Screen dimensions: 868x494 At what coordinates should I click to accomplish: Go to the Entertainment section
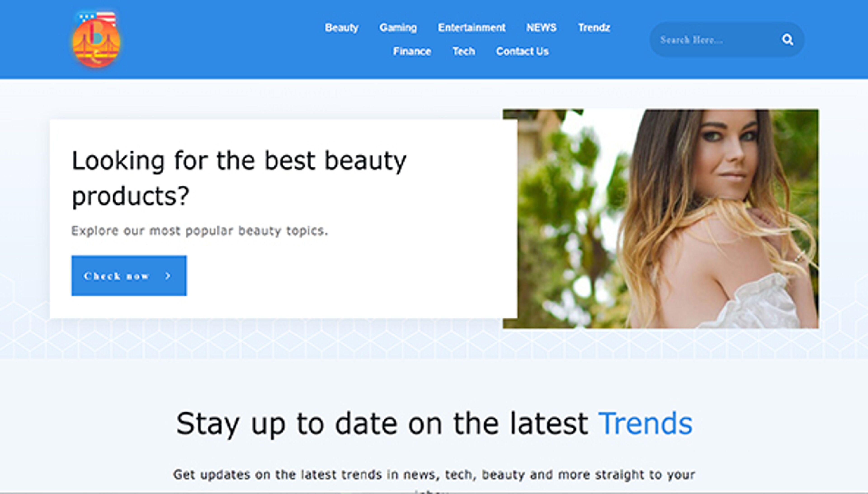pyautogui.click(x=471, y=28)
